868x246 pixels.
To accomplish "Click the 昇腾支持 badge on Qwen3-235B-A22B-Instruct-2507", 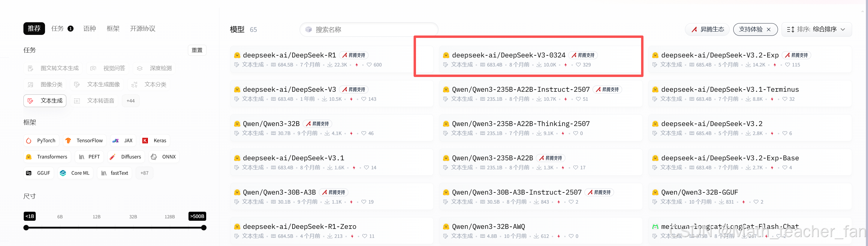I will [607, 89].
